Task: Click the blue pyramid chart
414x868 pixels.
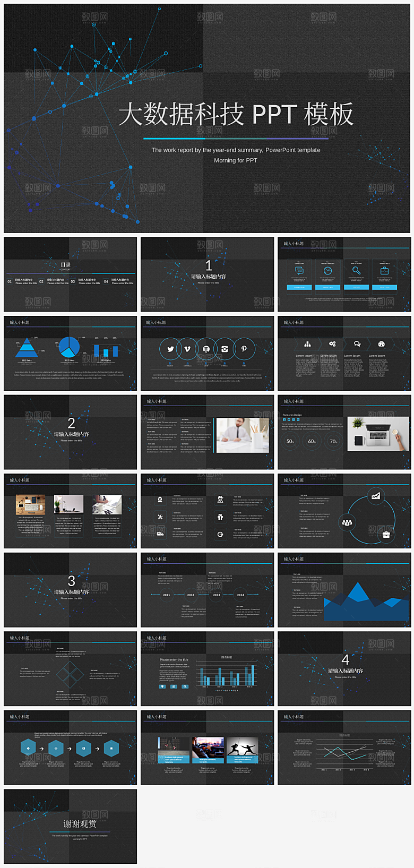Action: tap(27, 348)
